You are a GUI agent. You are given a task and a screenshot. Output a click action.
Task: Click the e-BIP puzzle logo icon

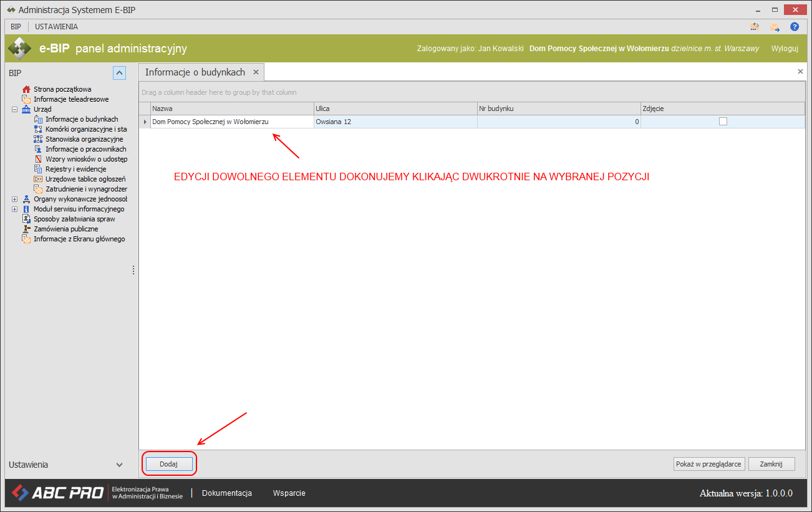19,49
